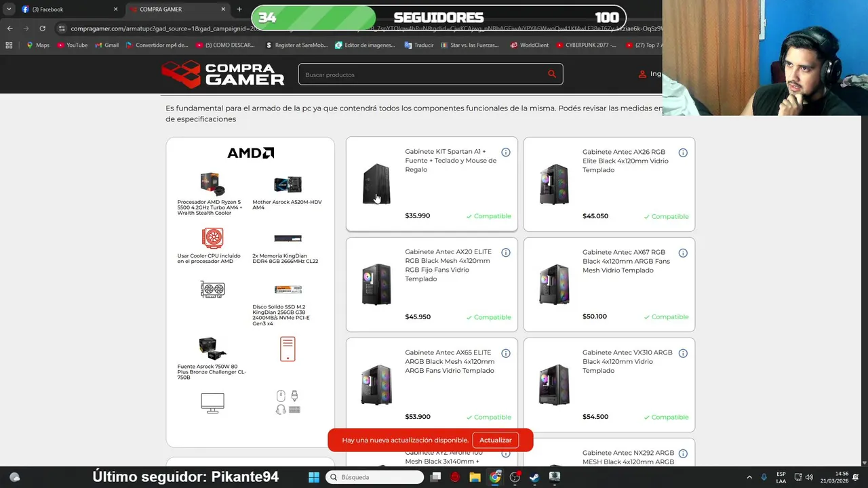Image resolution: width=868 pixels, height=488 pixels.
Task: Click the taskbar Búsqueda search box
Action: click(x=374, y=477)
